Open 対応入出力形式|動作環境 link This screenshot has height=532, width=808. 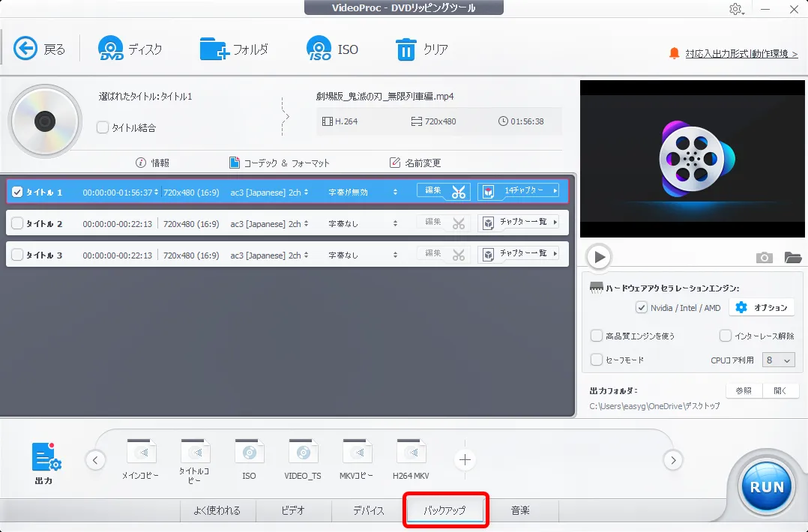741,53
